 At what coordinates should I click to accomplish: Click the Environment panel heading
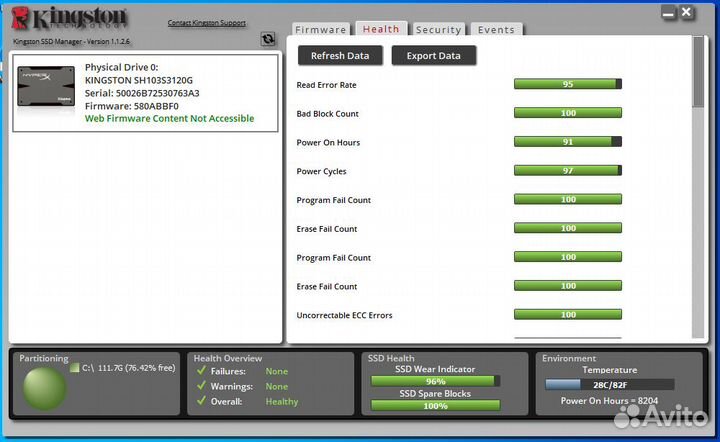569,358
